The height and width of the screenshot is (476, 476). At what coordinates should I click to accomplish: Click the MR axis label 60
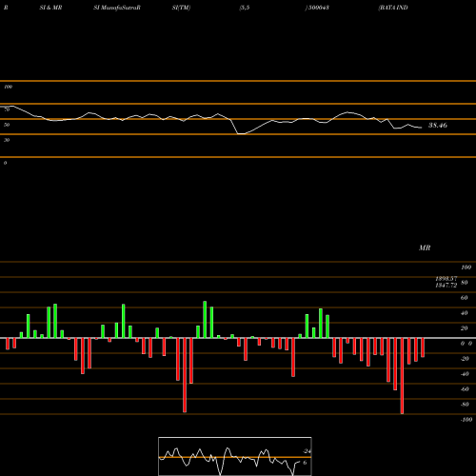click(x=464, y=298)
